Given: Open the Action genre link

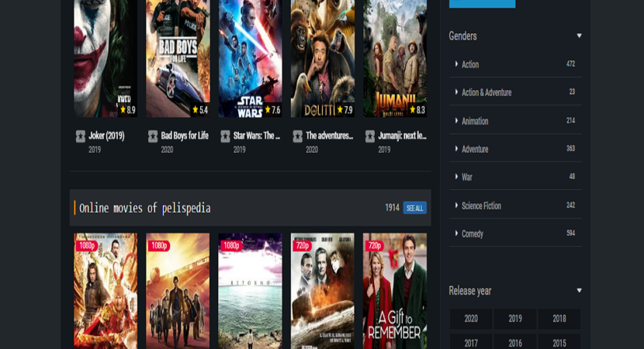Looking at the screenshot, I should point(470,64).
